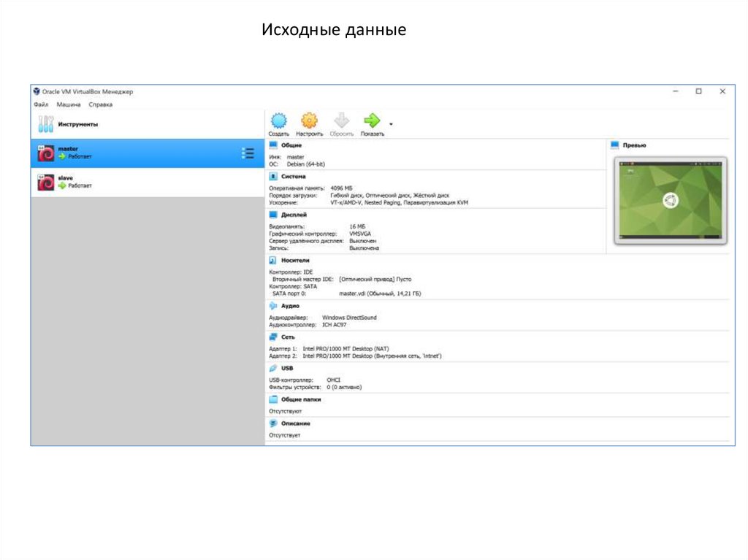The width and height of the screenshot is (748, 560).
Task: Click the '4096 МБ' memory value
Action: tap(342, 188)
